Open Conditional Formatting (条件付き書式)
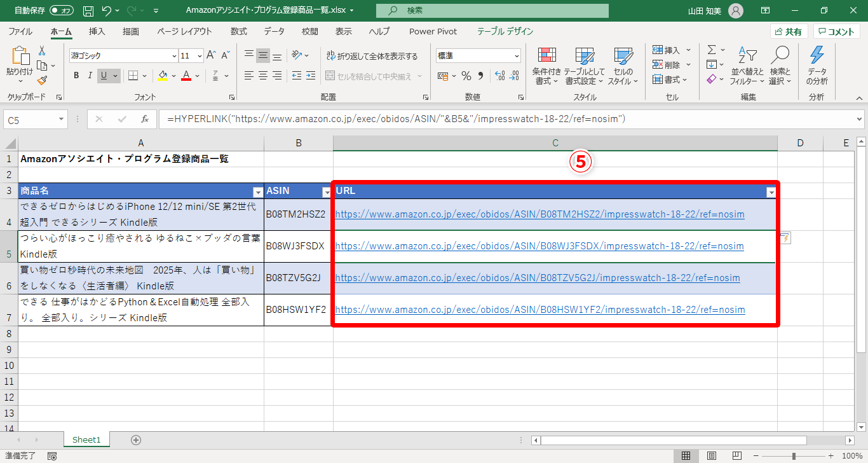The width and height of the screenshot is (868, 463). [x=546, y=66]
